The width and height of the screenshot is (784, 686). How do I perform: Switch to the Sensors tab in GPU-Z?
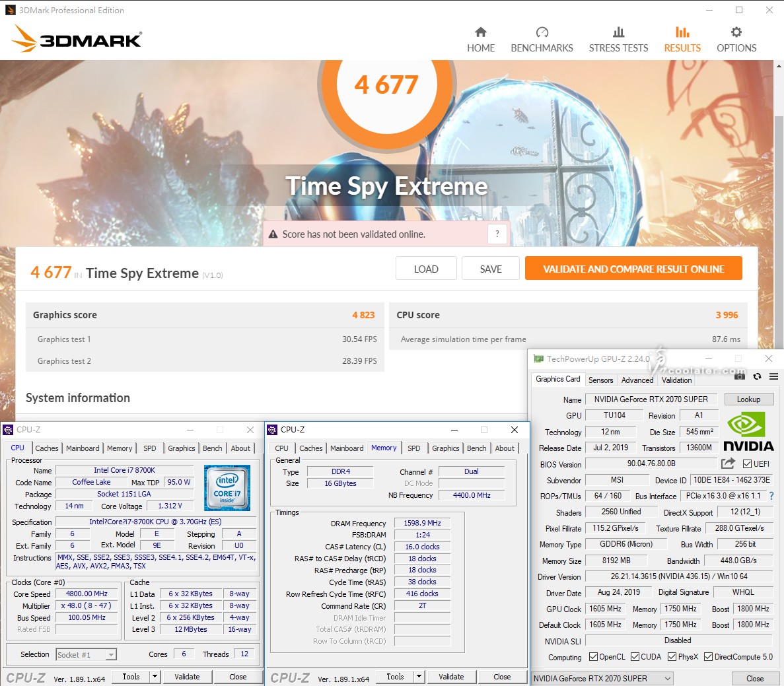pos(600,380)
